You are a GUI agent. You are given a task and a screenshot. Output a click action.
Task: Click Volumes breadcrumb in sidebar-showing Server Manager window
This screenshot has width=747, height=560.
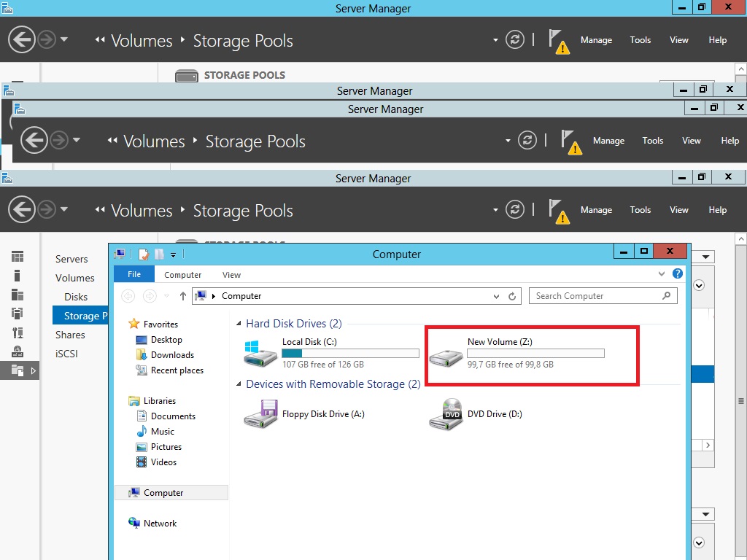coord(142,211)
